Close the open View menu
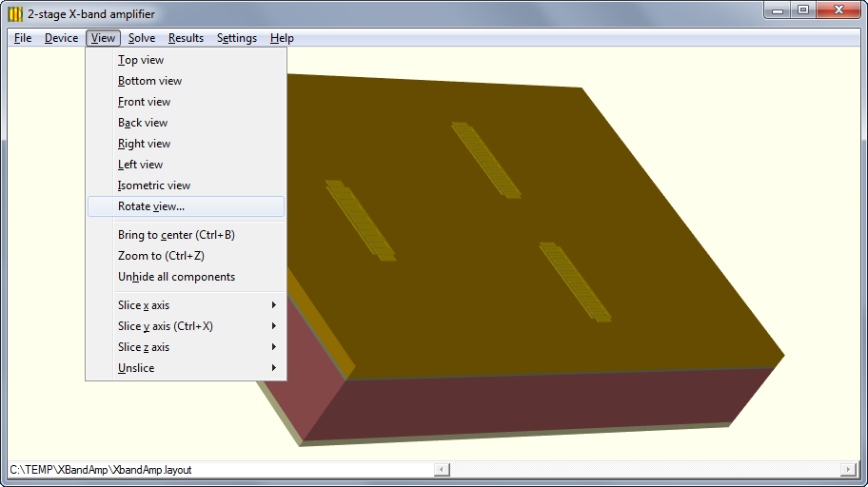 (x=103, y=38)
